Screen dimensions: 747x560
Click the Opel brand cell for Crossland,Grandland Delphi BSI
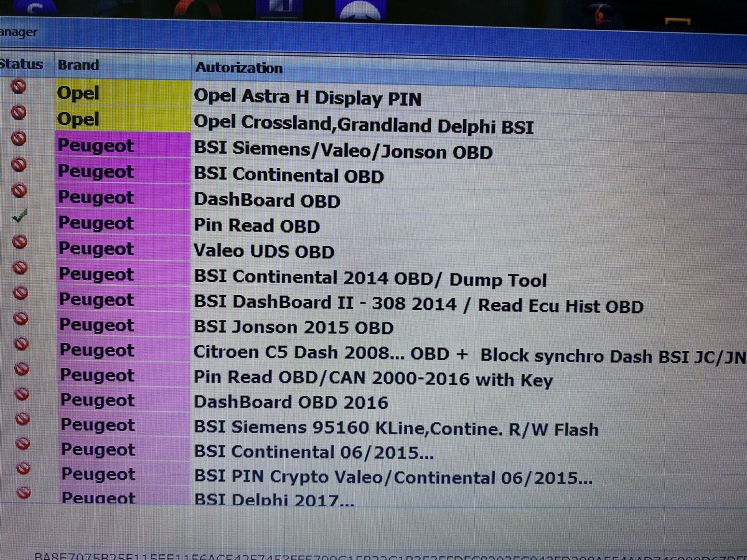click(123, 118)
